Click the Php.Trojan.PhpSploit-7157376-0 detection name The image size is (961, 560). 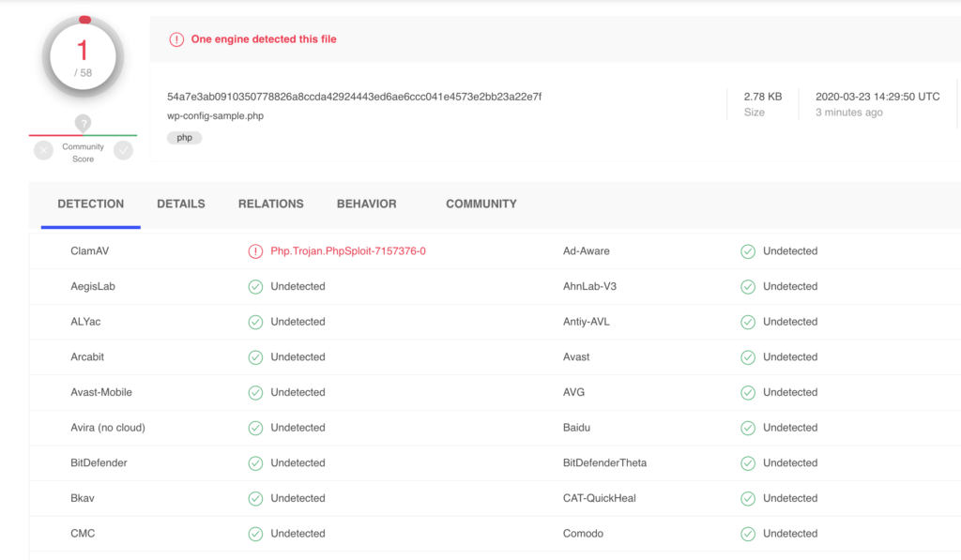click(x=348, y=251)
